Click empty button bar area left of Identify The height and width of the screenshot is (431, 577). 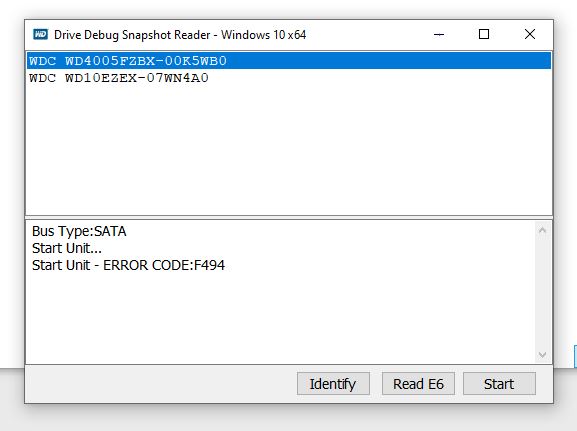tap(160, 384)
